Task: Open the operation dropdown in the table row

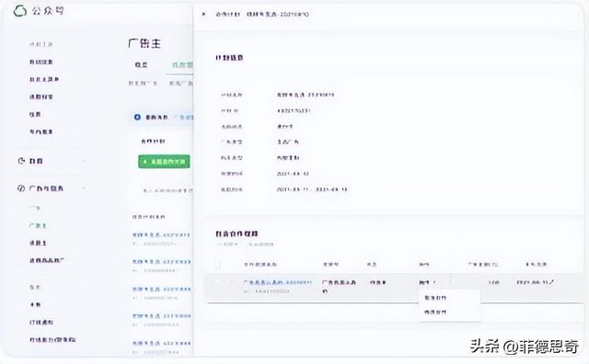Action: coord(427,282)
